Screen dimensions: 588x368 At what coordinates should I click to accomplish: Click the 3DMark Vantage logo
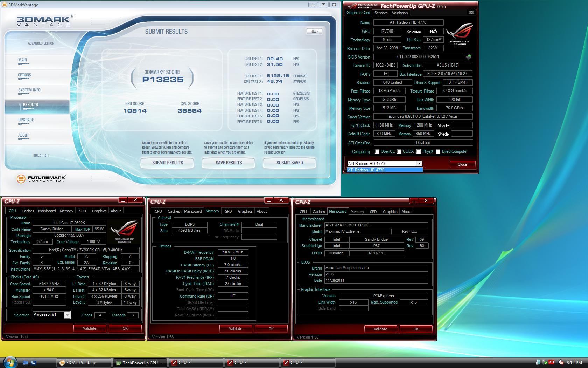(45, 21)
